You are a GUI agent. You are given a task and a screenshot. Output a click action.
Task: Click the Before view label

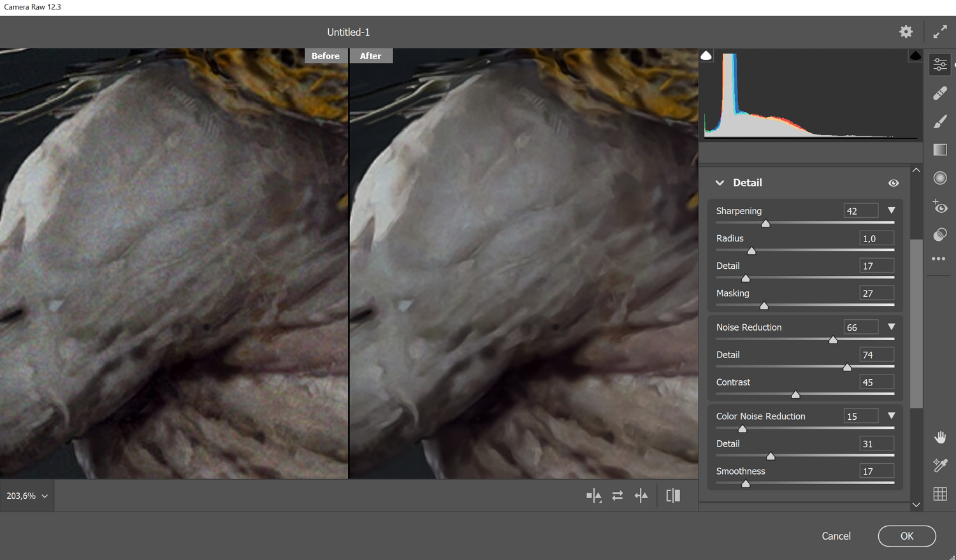click(325, 56)
